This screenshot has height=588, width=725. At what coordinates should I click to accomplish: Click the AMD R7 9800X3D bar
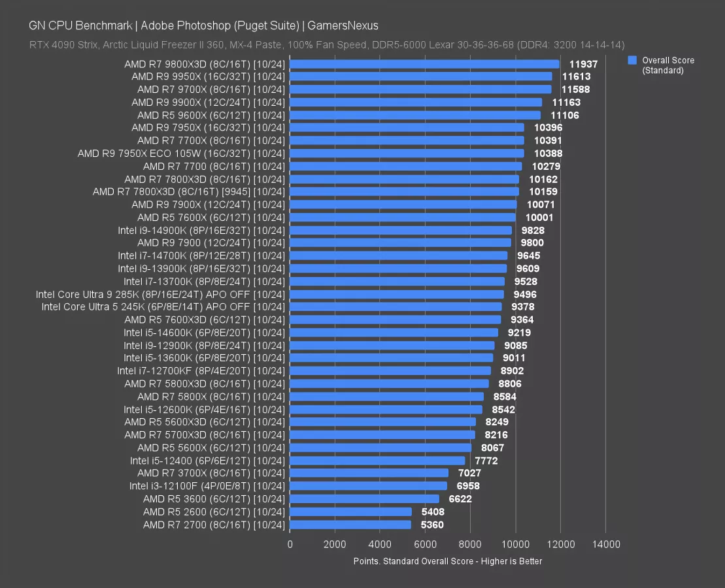coord(424,64)
